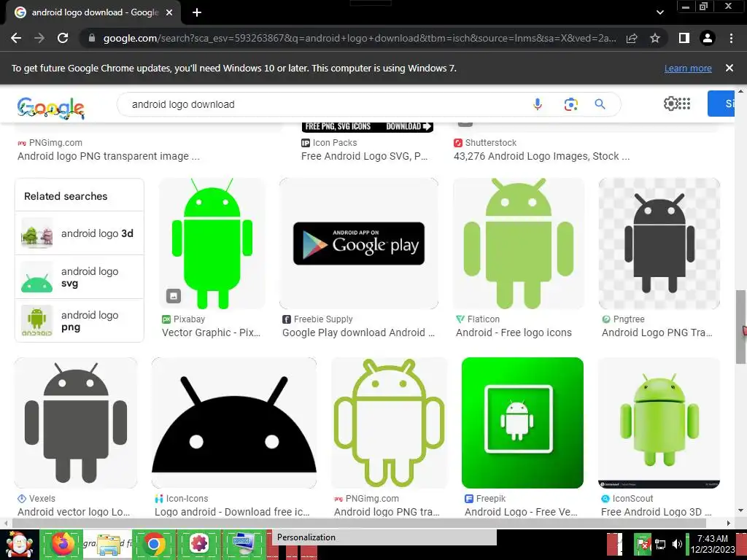
Task: Click Android vector logo Lo... caption
Action: [x=74, y=512]
